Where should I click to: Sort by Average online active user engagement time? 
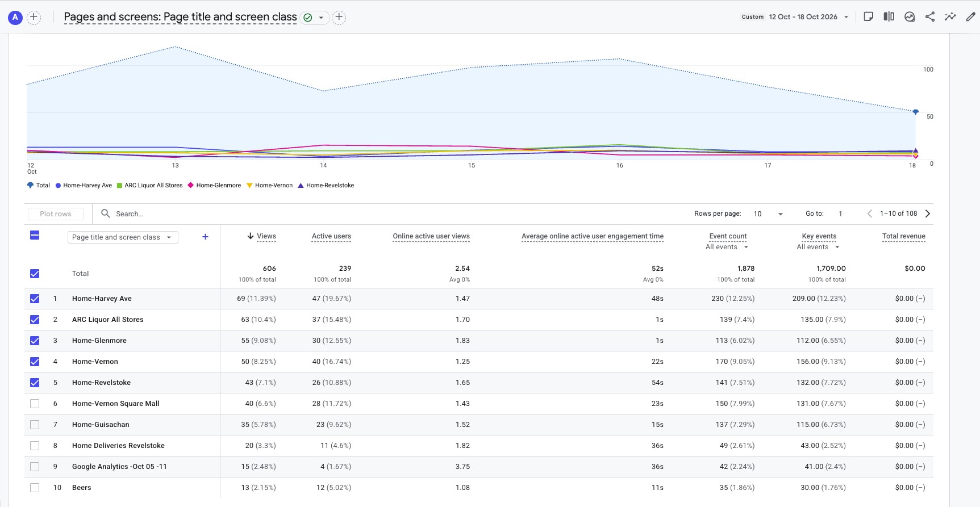(x=593, y=236)
